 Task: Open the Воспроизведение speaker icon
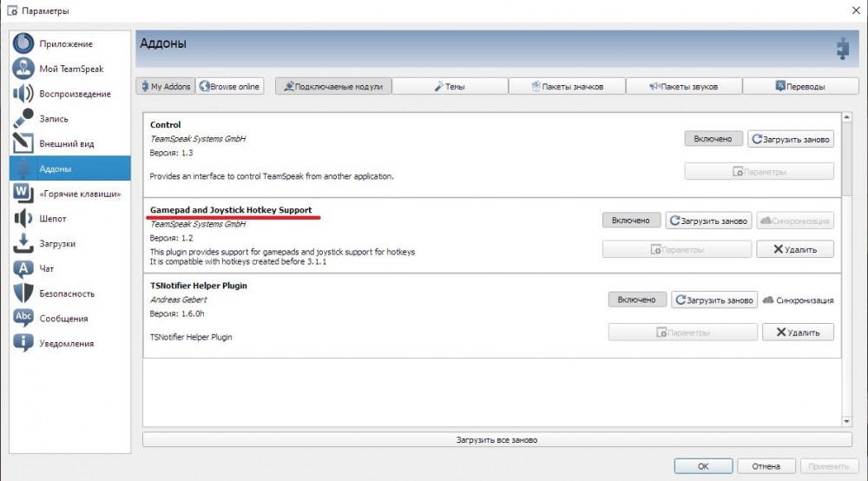click(x=23, y=94)
